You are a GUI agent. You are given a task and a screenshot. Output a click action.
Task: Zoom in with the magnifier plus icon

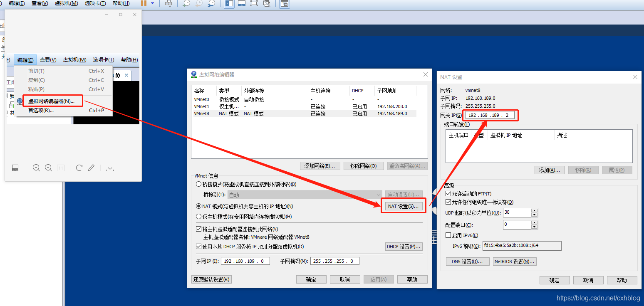(x=36, y=168)
